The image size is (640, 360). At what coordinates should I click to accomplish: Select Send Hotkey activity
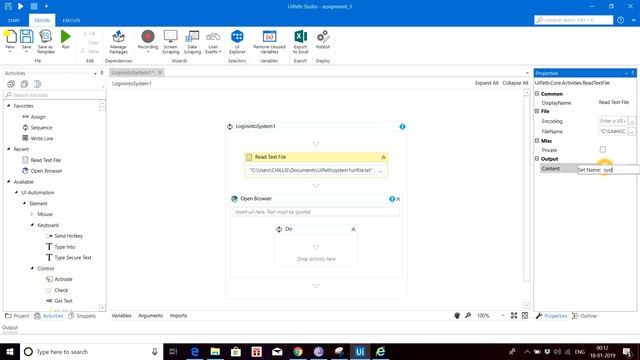pyautogui.click(x=64, y=236)
